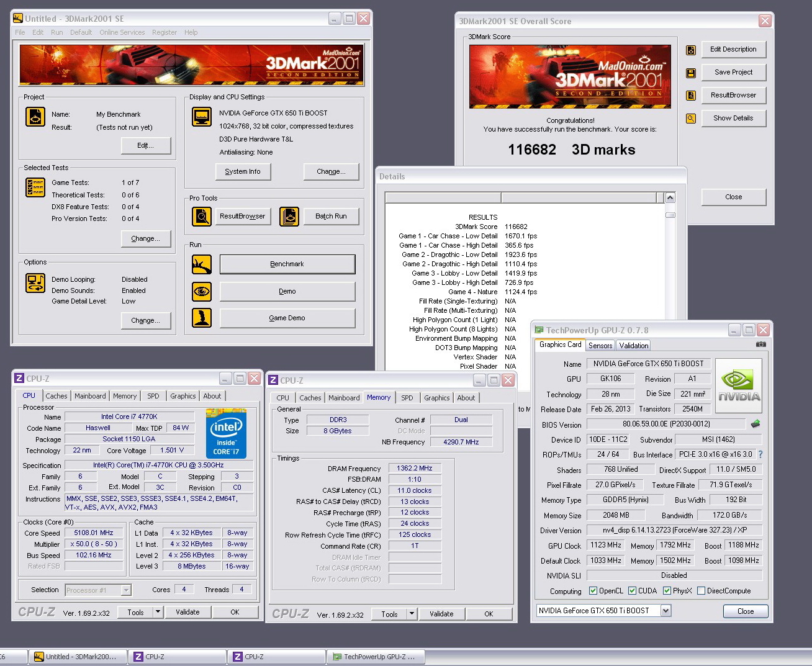The height and width of the screenshot is (666, 812).
Task: Click the GPU-Z screenshot camera icon
Action: 761,344
